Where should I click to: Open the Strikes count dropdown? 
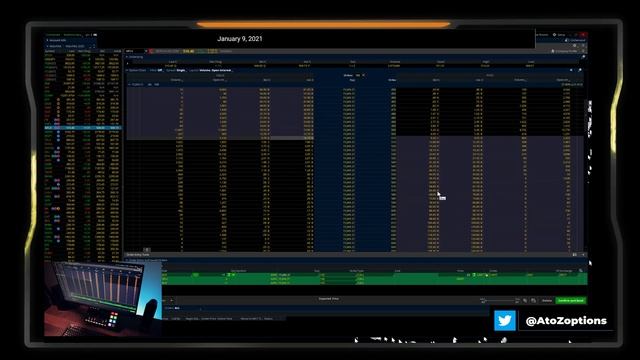click(x=360, y=75)
